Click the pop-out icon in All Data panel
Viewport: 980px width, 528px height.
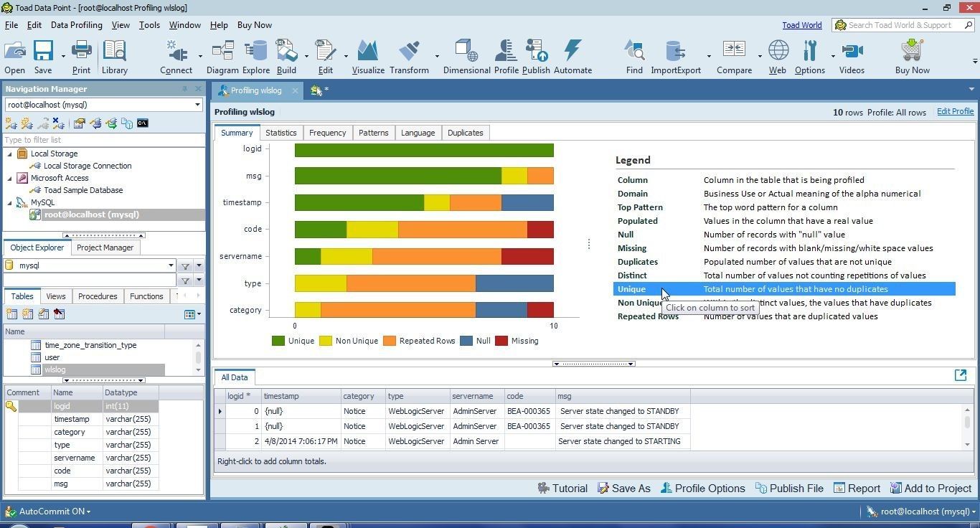pos(961,375)
